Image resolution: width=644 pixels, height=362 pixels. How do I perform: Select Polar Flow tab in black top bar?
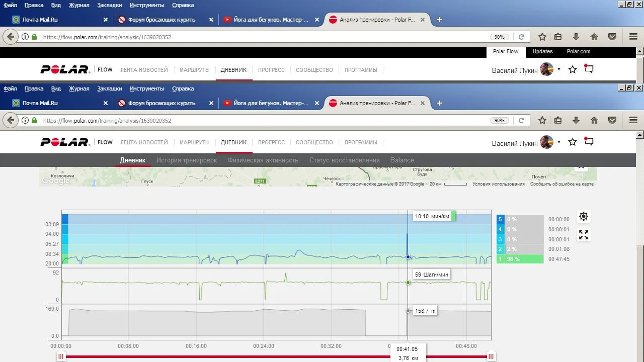(x=505, y=51)
